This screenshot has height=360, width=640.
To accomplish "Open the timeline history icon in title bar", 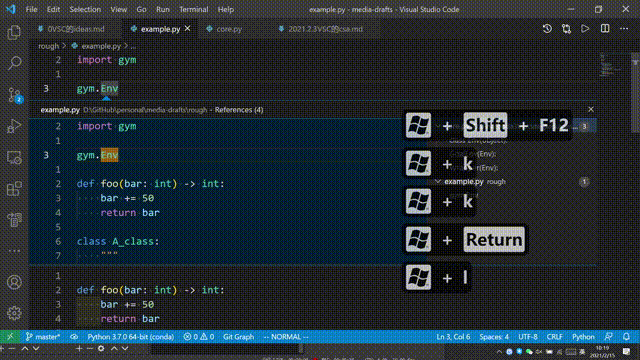I will click(547, 29).
